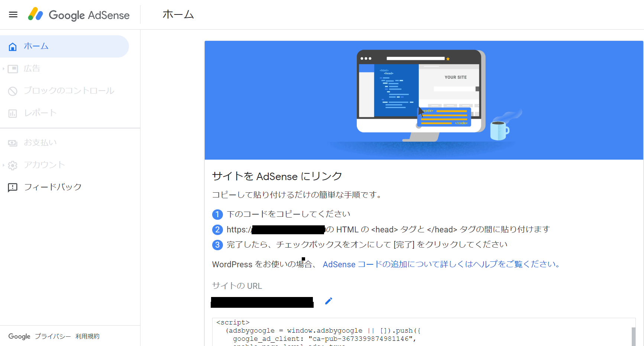The image size is (644, 346).
Task: Select the アカウント gear icon
Action: (x=13, y=165)
